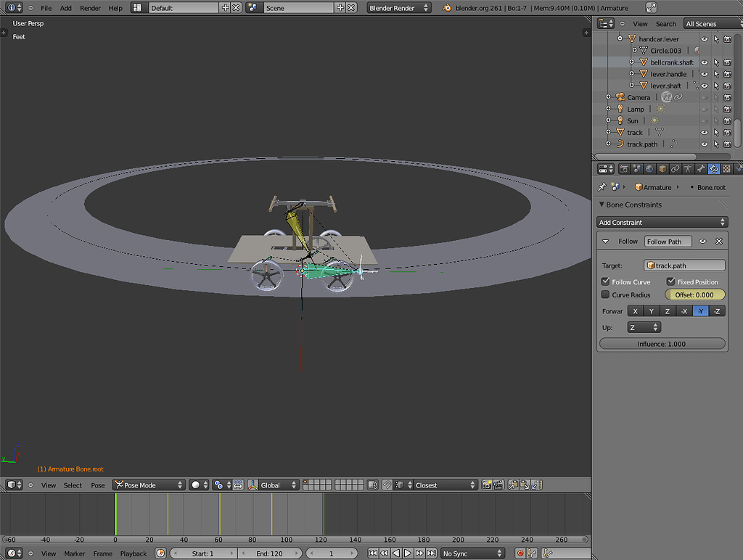Jump to the first frame of playback
743x560 pixels.
(x=373, y=553)
